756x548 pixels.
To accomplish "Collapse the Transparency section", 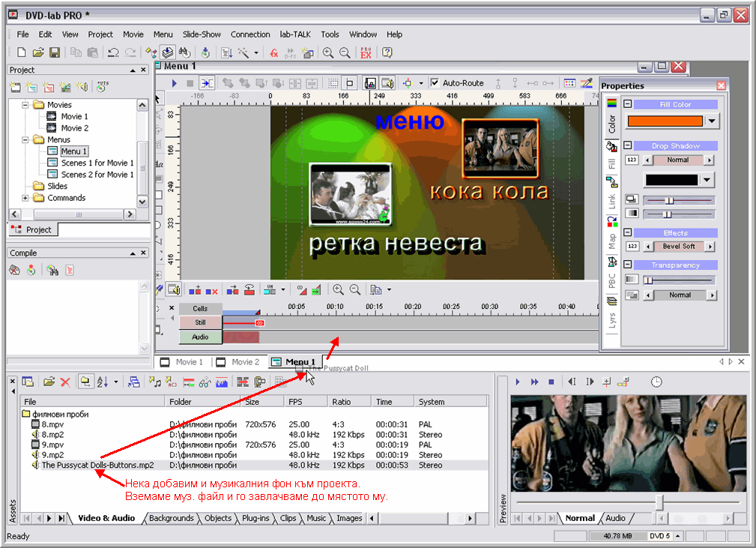I will (627, 265).
